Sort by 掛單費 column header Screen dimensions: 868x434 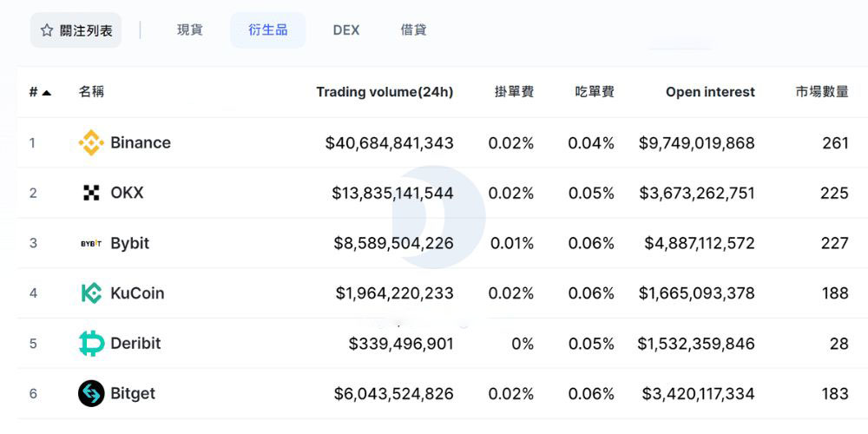[514, 92]
